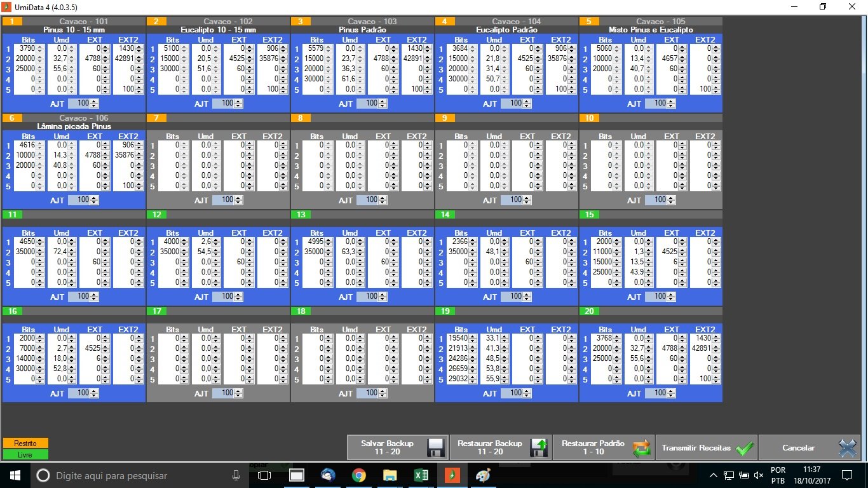
Task: Click Umd field with value 52,8
Action: (62, 369)
